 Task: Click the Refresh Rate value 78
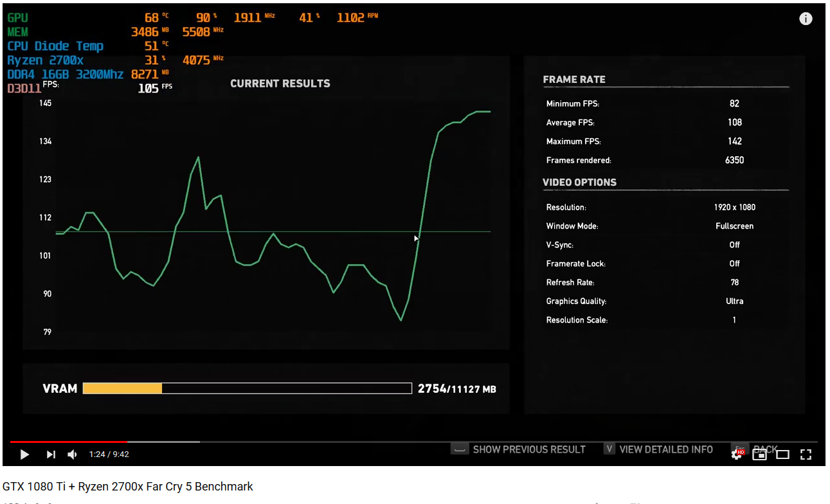pos(734,282)
